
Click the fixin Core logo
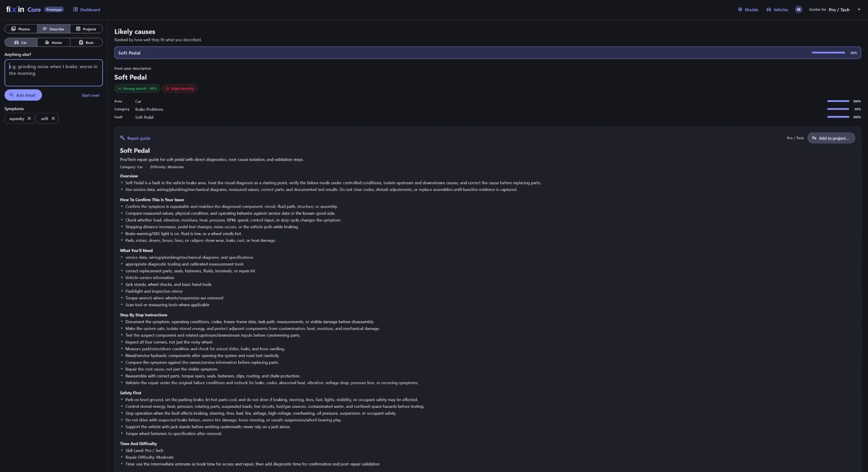(23, 10)
